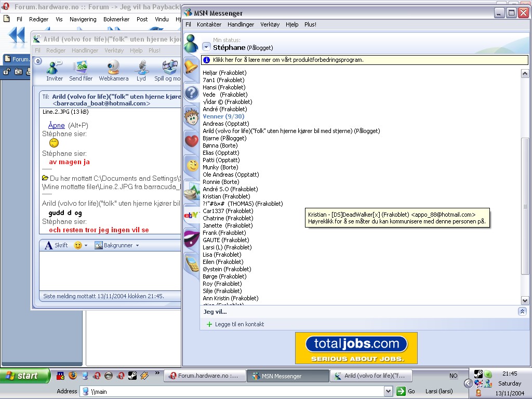
Task: Click the Lyd microphone icon
Action: click(x=141, y=70)
